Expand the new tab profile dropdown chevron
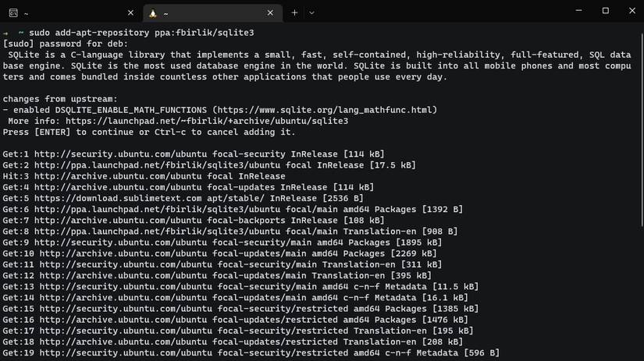Image resolution: width=644 pixels, height=361 pixels. tap(311, 13)
